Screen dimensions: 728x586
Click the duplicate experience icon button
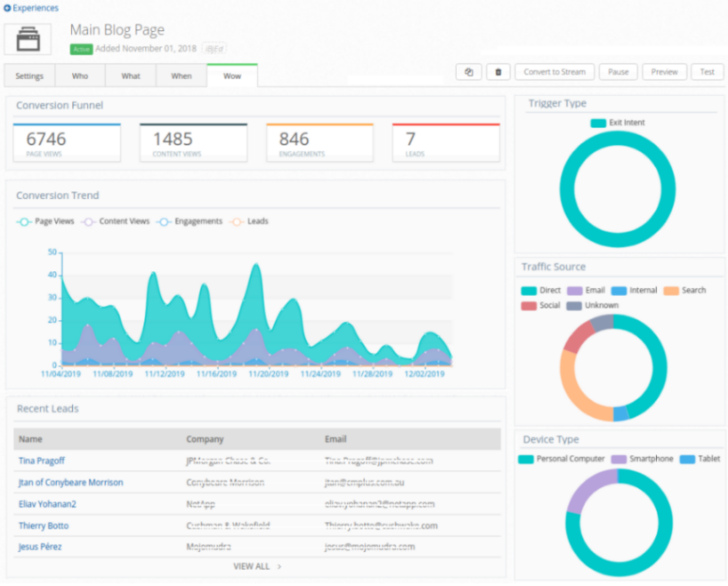pyautogui.click(x=469, y=72)
